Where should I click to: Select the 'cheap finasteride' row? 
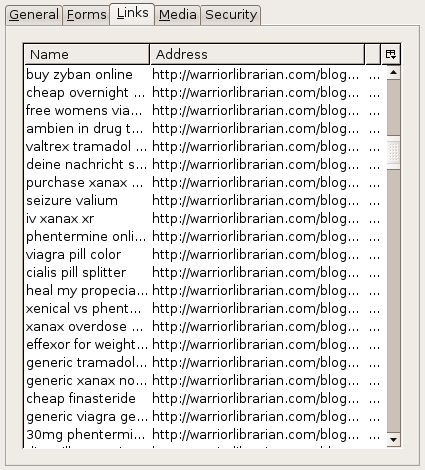pyautogui.click(x=206, y=398)
